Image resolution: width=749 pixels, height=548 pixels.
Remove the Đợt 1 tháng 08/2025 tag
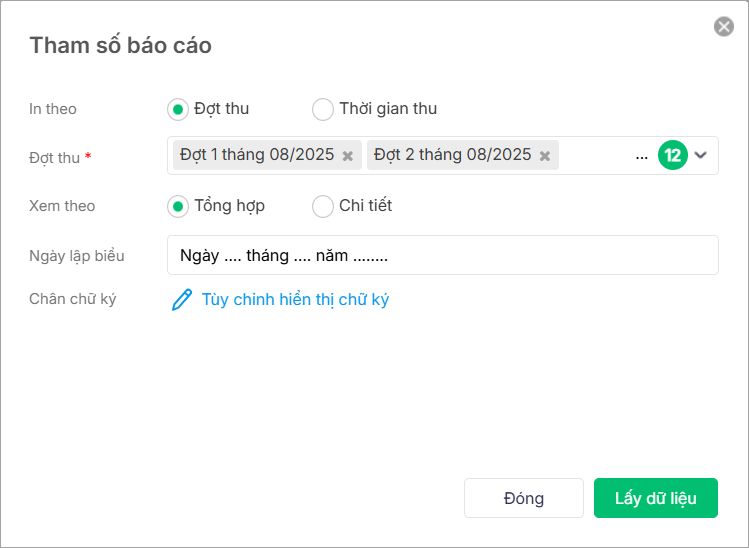click(348, 156)
